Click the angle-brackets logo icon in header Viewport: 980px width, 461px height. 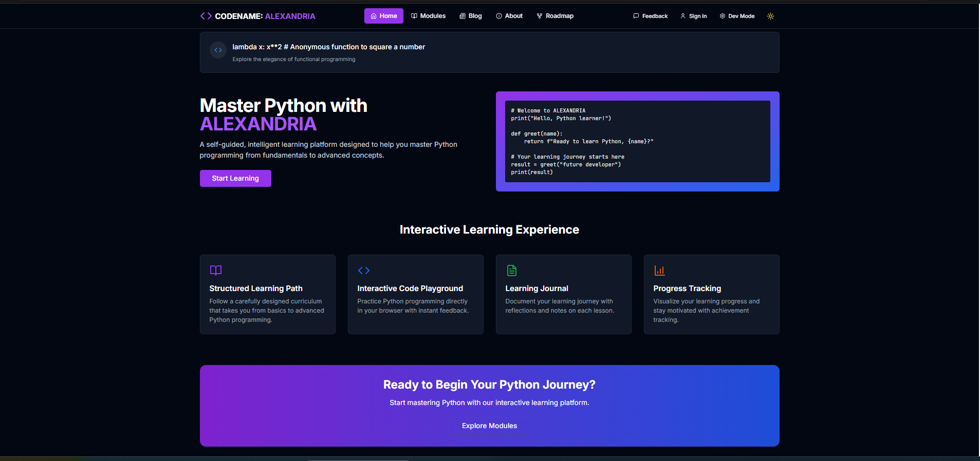[x=206, y=16]
